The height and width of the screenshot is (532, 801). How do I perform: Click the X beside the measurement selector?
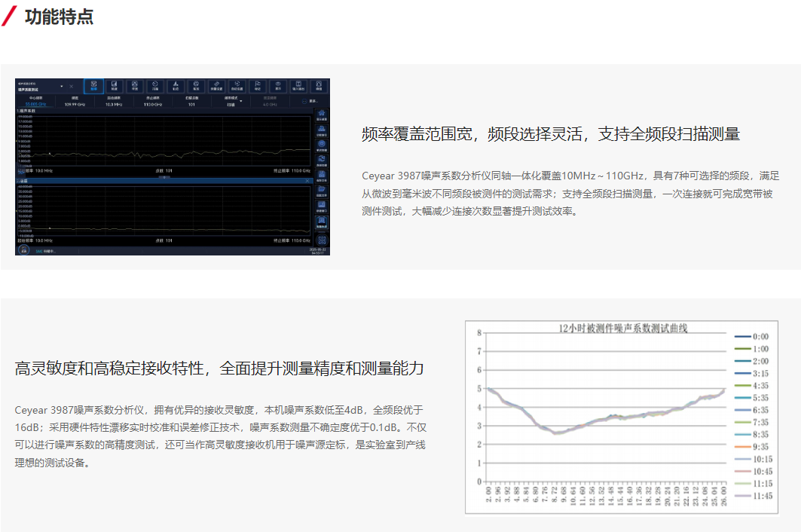(72, 87)
